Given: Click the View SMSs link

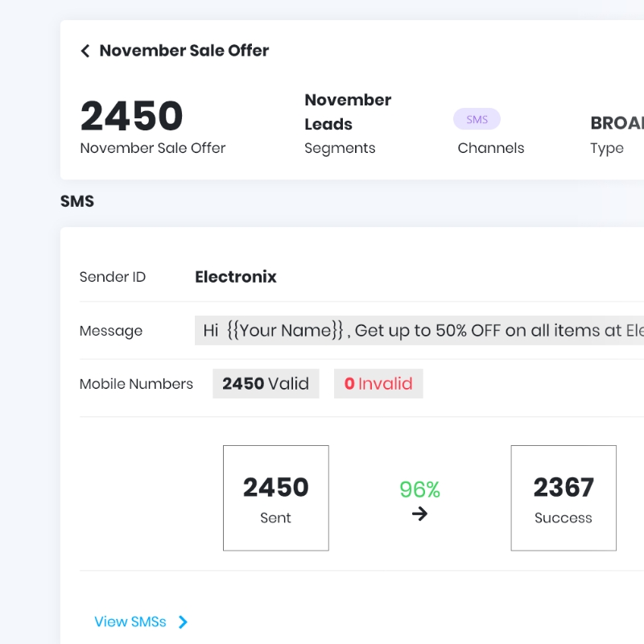Looking at the screenshot, I should point(130,621).
